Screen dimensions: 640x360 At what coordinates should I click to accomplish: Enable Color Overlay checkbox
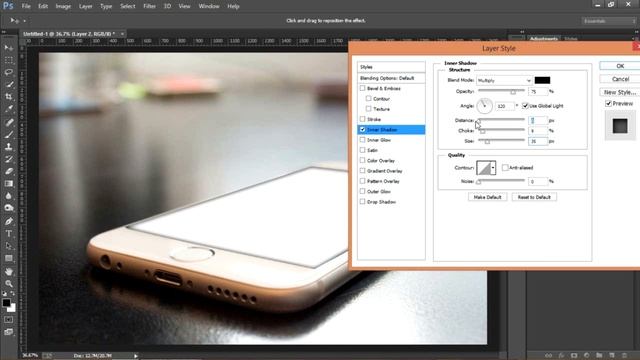coord(362,160)
